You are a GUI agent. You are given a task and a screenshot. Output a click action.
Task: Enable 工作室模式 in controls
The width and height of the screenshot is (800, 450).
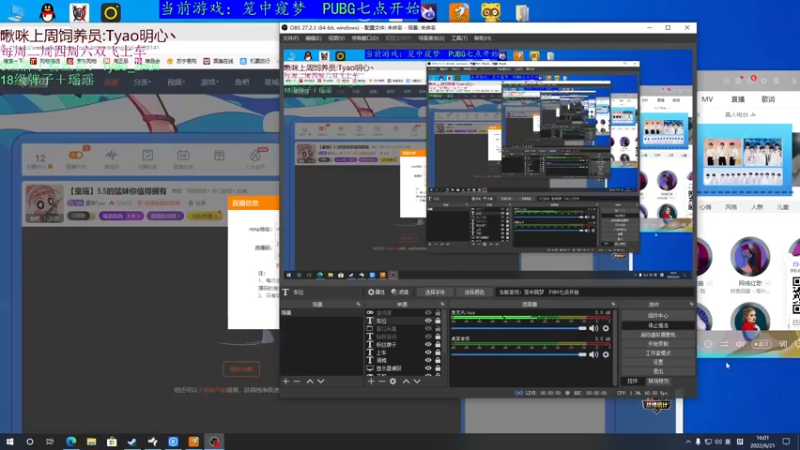coord(658,353)
